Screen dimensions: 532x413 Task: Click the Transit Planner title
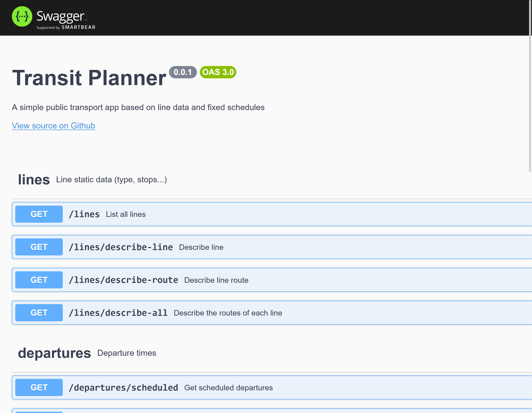tap(89, 78)
